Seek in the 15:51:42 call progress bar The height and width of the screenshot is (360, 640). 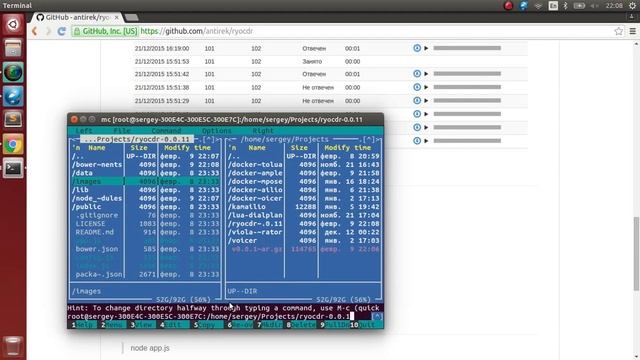(467, 74)
